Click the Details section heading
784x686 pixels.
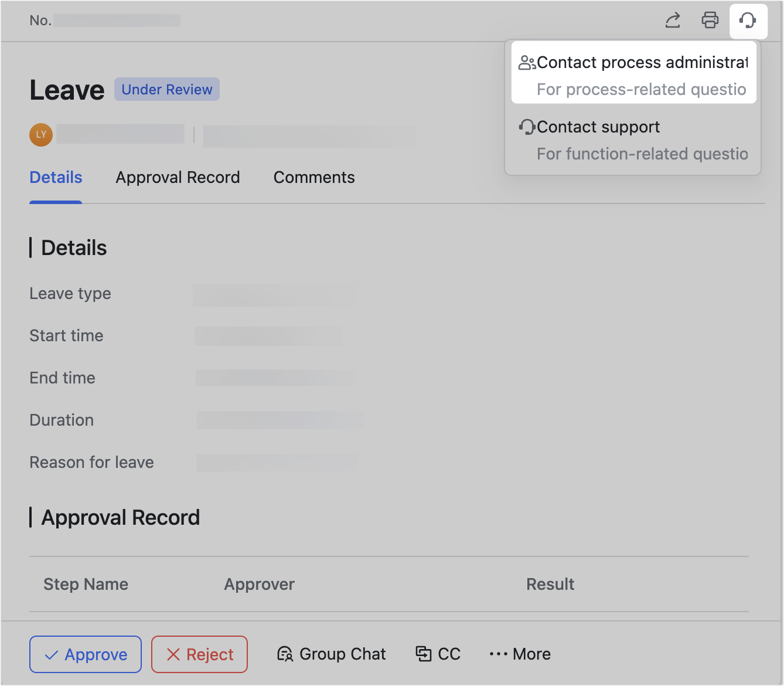point(74,248)
